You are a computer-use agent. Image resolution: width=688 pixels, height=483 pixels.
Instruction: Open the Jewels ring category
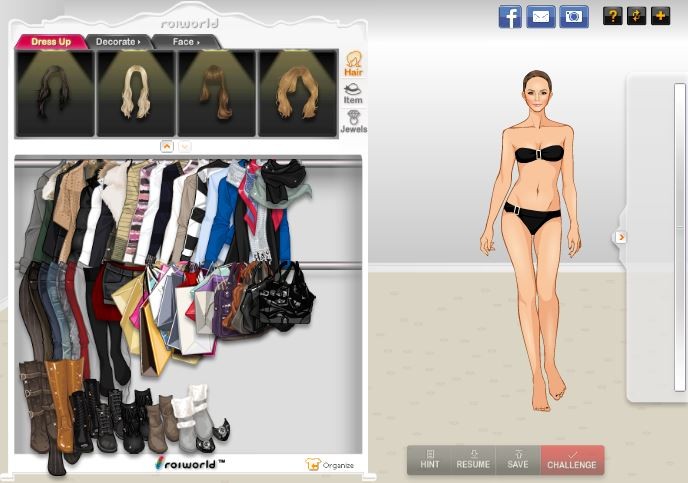[353, 122]
